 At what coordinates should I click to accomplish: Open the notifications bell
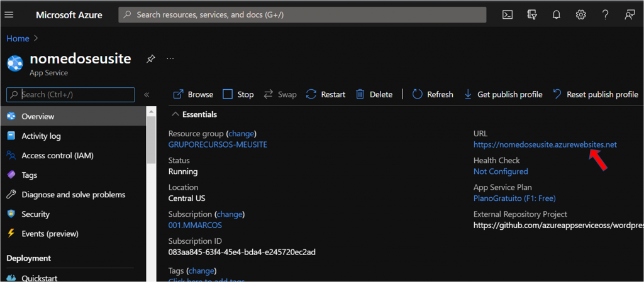[557, 14]
